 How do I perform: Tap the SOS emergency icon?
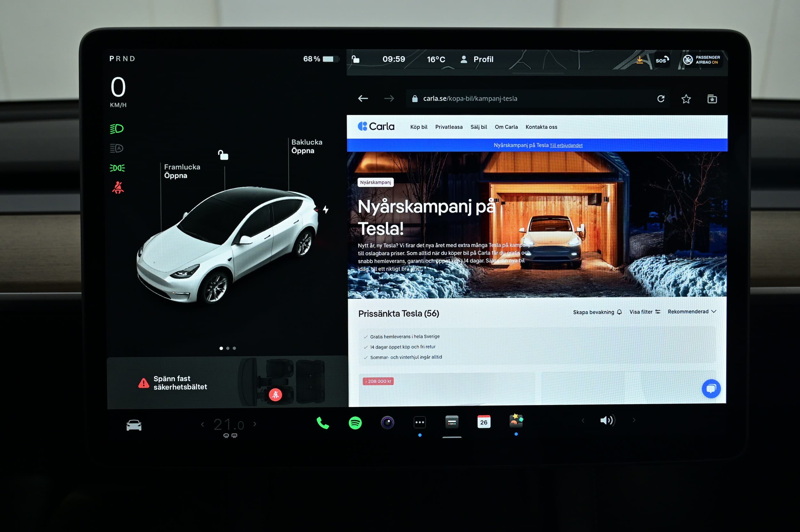pos(662,60)
